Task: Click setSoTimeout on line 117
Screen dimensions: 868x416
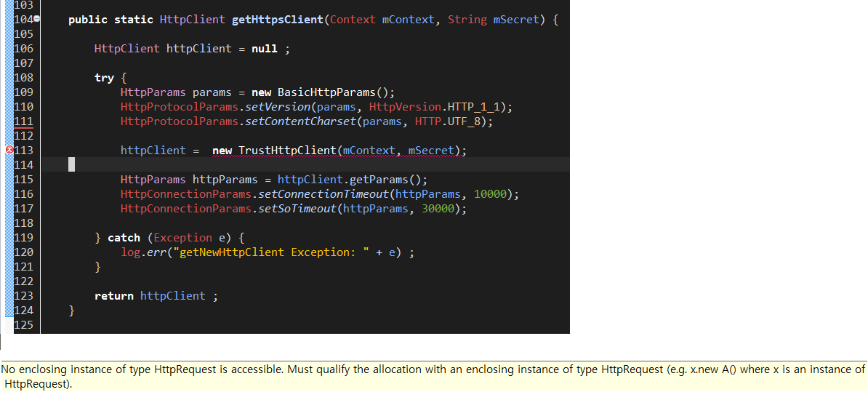Action: pyautogui.click(x=297, y=209)
